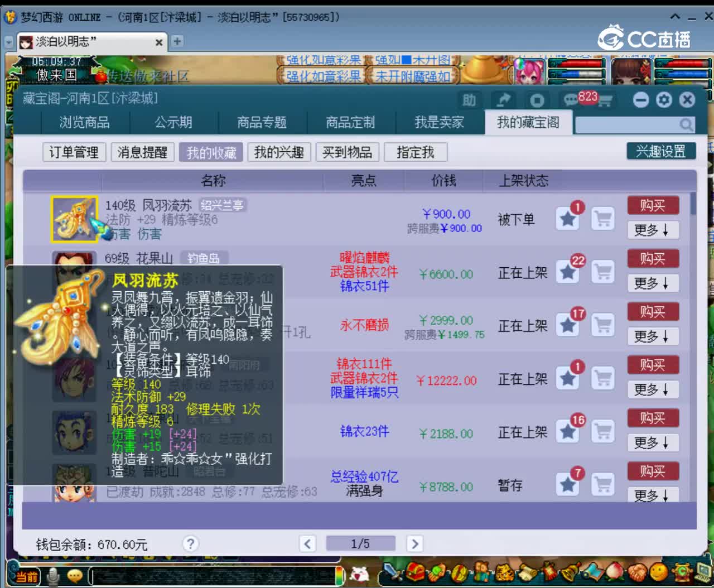Click smiley face icon in game toolbar
The height and width of the screenshot is (588, 714).
point(659,573)
